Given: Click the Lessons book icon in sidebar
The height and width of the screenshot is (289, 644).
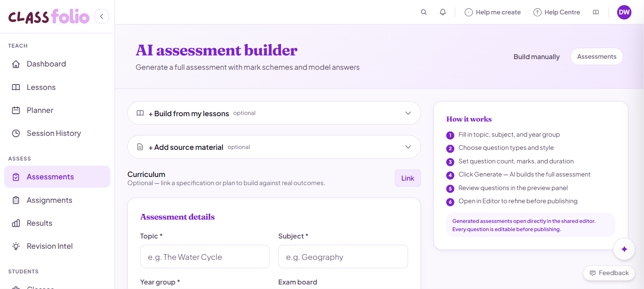Looking at the screenshot, I should coord(16,87).
